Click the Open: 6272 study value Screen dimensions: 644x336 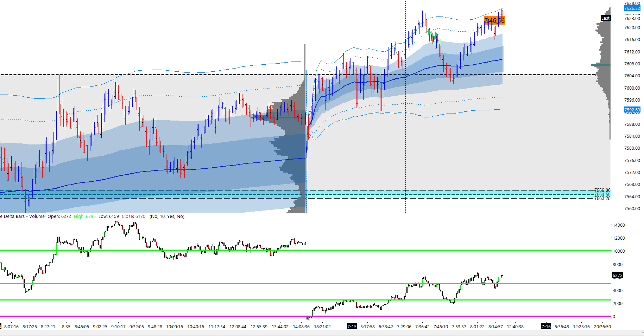tap(59, 217)
